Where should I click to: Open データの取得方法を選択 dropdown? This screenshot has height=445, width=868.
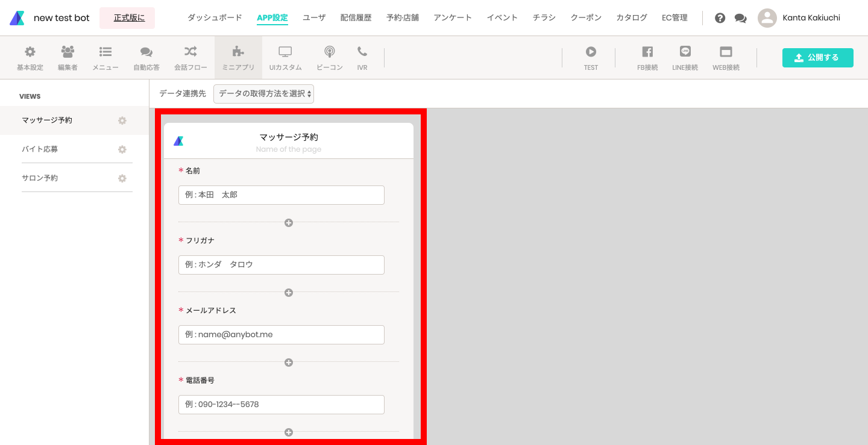264,94
